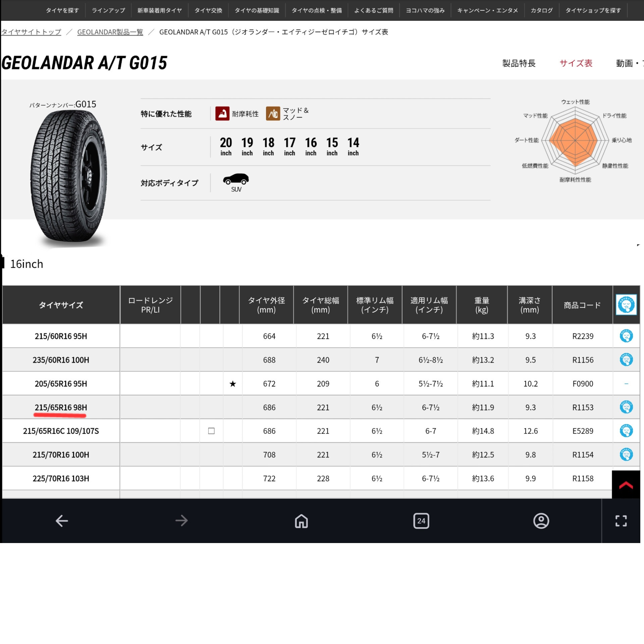Click star marker in 205/65R16 row
Image resolution: width=644 pixels, height=644 pixels.
[233, 384]
